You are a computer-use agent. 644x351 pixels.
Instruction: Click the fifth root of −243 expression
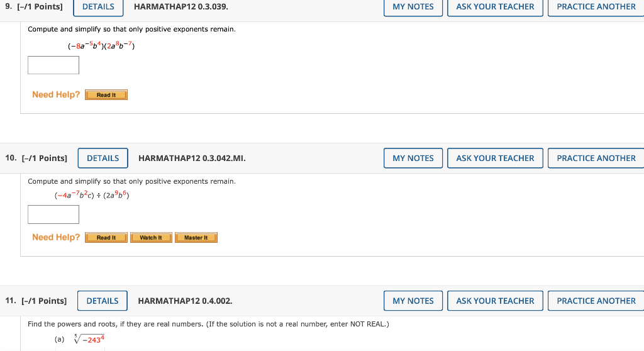[x=89, y=339]
